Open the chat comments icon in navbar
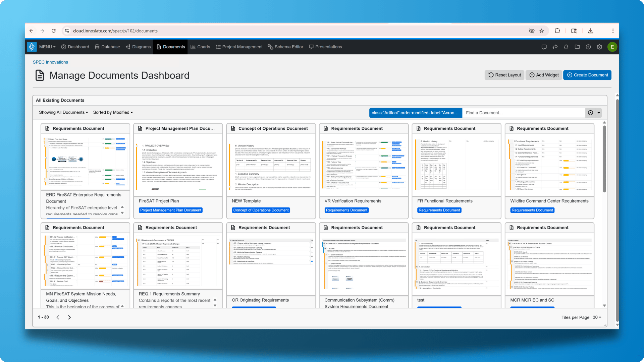Screen dimensions: 644x362 click(544, 47)
